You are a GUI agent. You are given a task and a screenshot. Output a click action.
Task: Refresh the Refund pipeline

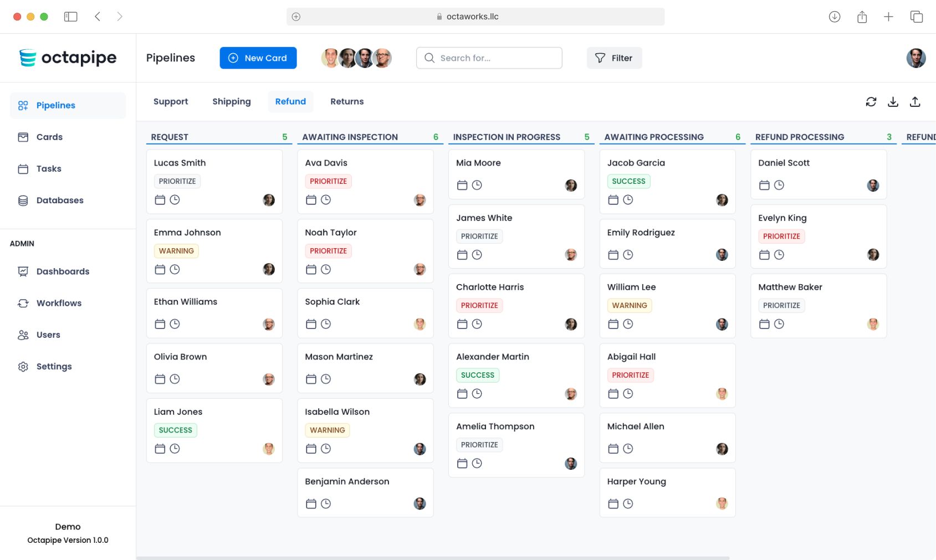871,101
